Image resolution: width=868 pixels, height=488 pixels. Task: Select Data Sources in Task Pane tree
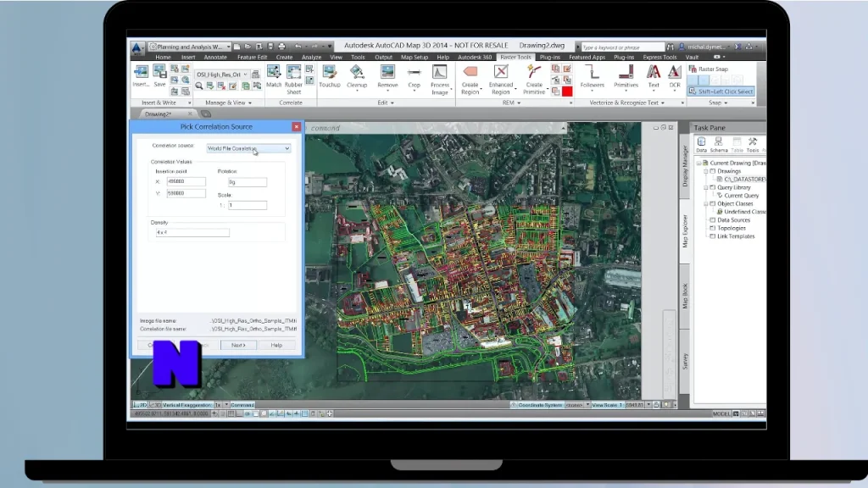tap(733, 220)
